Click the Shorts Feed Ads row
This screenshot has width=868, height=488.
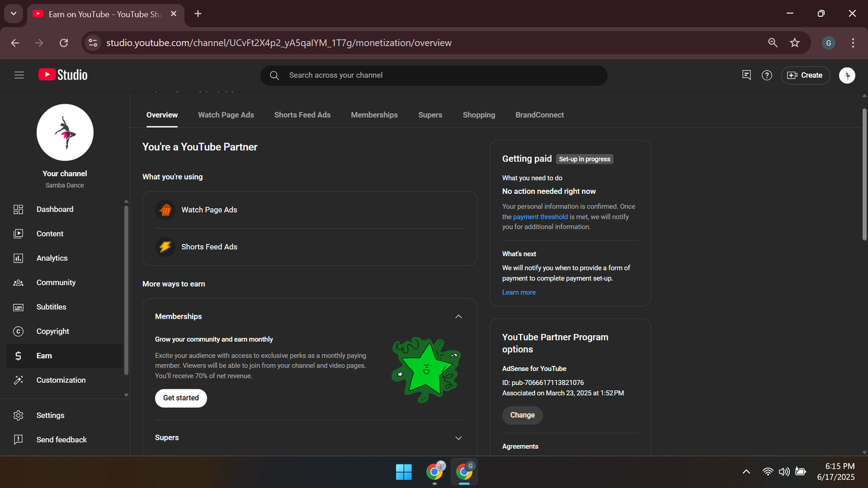coord(310,247)
